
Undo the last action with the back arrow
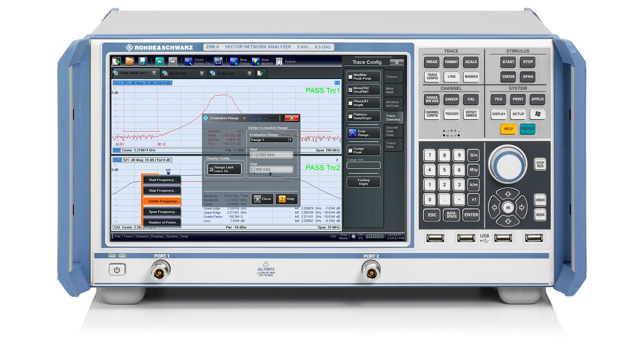point(159,61)
